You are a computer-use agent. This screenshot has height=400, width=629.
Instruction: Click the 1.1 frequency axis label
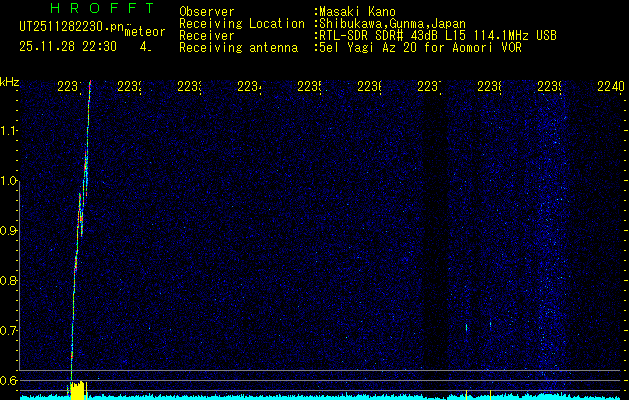click(9, 131)
